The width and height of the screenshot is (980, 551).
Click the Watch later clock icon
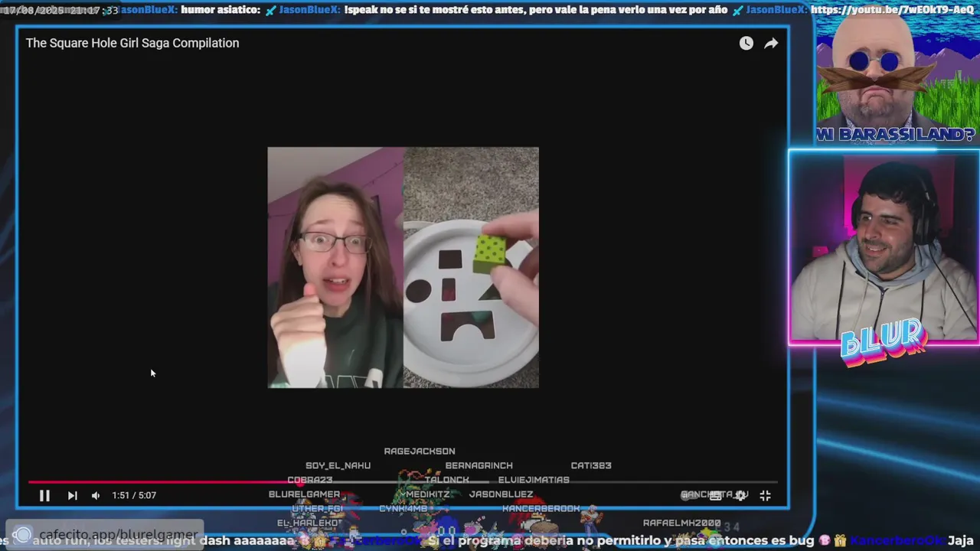pyautogui.click(x=746, y=43)
